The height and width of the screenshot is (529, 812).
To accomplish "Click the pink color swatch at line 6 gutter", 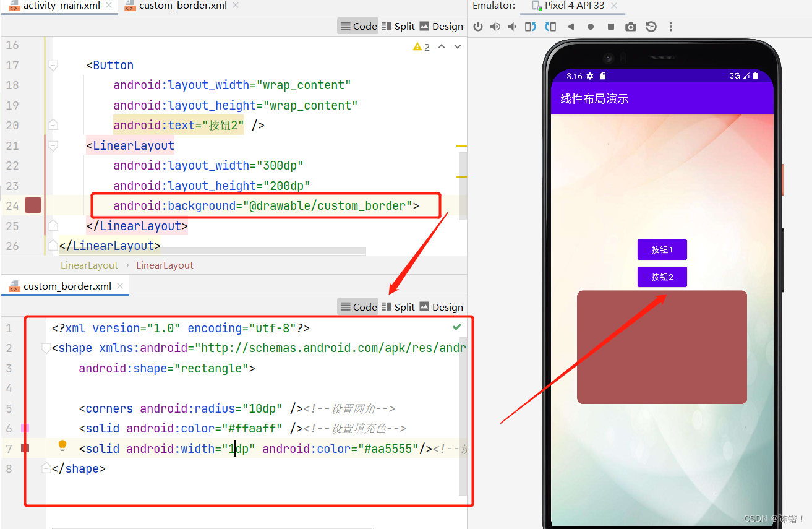I will pyautogui.click(x=25, y=428).
